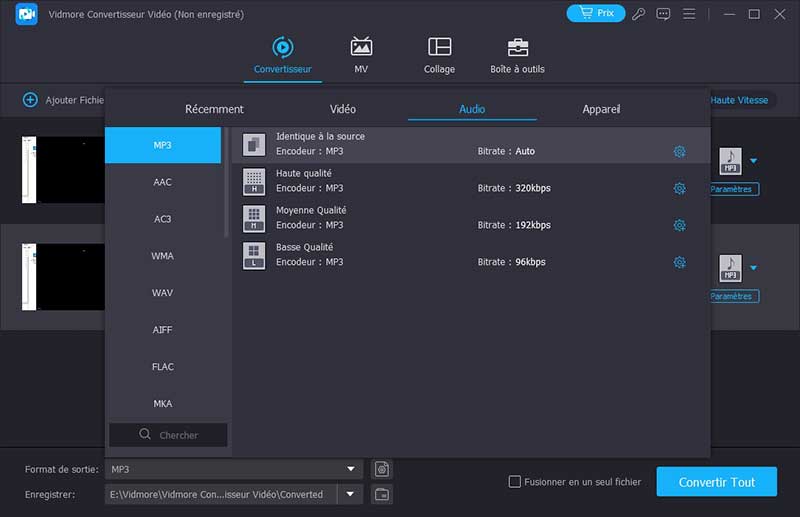Open the hamburger menu icon

[x=689, y=14]
